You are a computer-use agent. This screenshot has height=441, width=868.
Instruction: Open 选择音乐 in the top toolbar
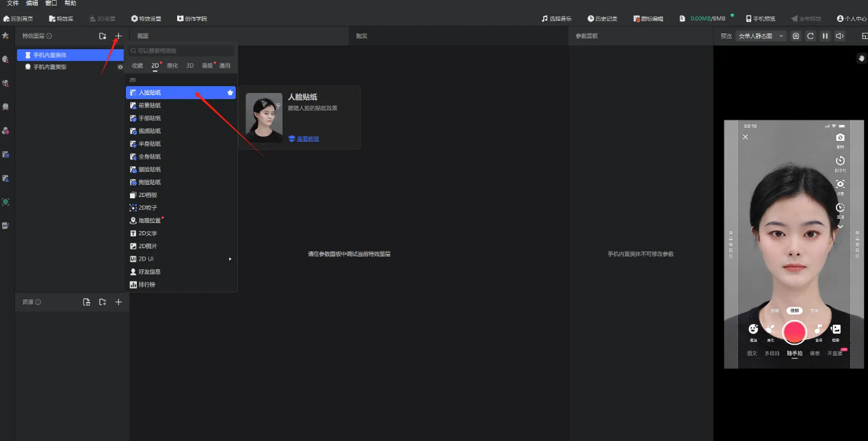[x=556, y=18]
